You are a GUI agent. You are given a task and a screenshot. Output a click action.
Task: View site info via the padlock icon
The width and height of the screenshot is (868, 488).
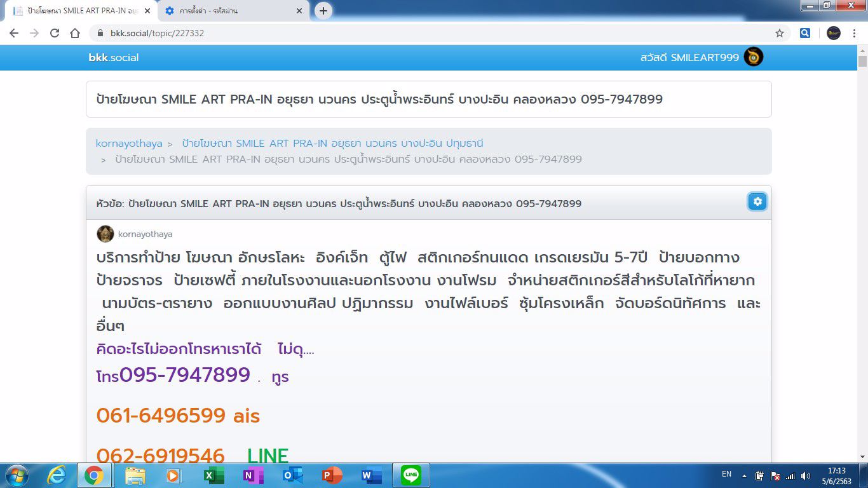pos(100,33)
